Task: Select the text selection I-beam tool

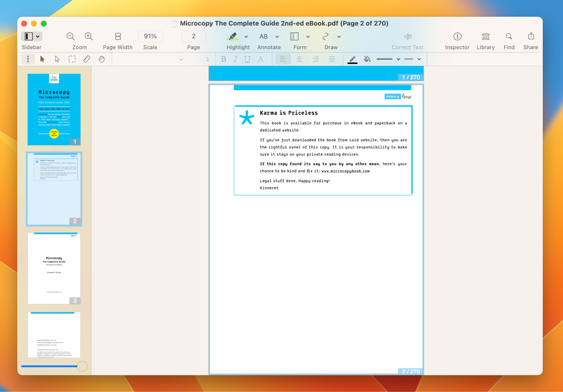Action: click(x=28, y=59)
